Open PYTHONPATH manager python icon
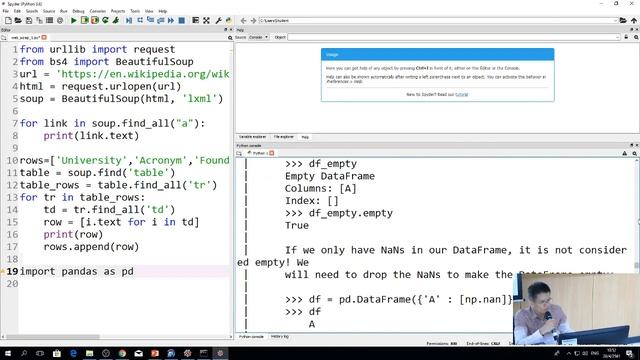 tap(229, 20)
